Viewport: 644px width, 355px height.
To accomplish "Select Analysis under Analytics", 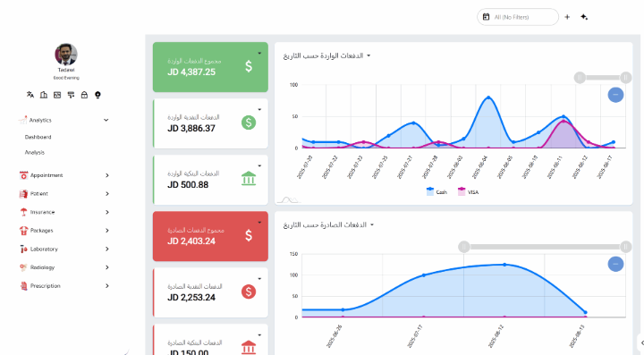I will pyautogui.click(x=35, y=152).
